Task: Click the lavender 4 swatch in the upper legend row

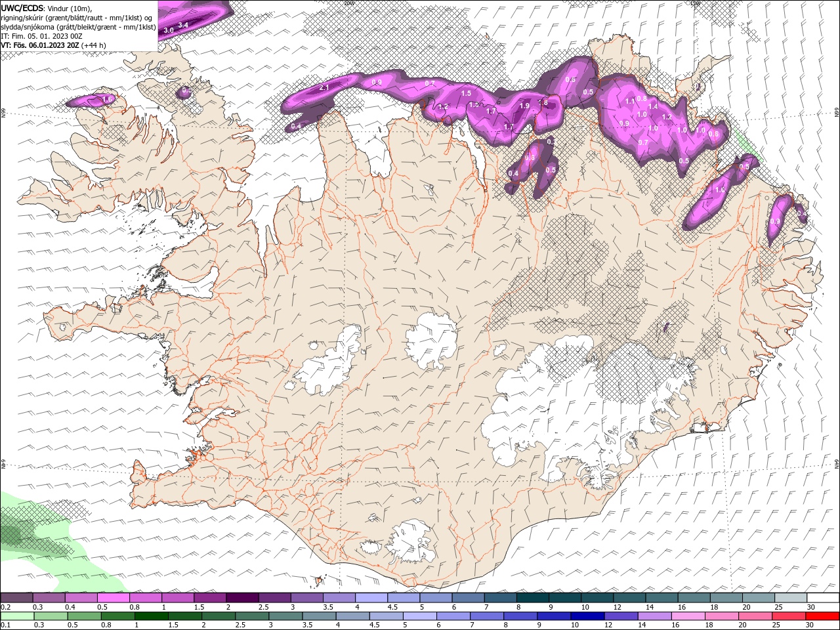Action: pyautogui.click(x=371, y=598)
